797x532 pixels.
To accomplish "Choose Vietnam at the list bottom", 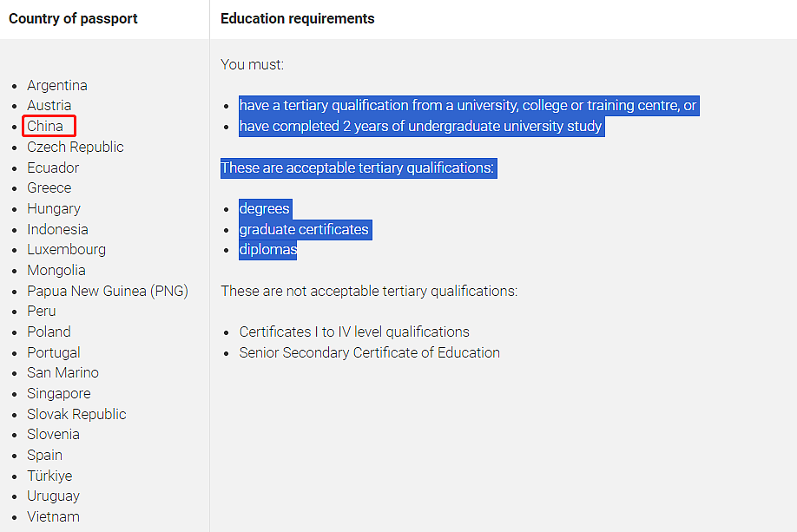I will [x=53, y=516].
